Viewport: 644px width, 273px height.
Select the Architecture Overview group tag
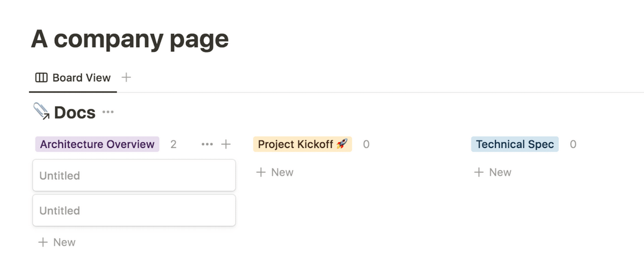pos(97,144)
